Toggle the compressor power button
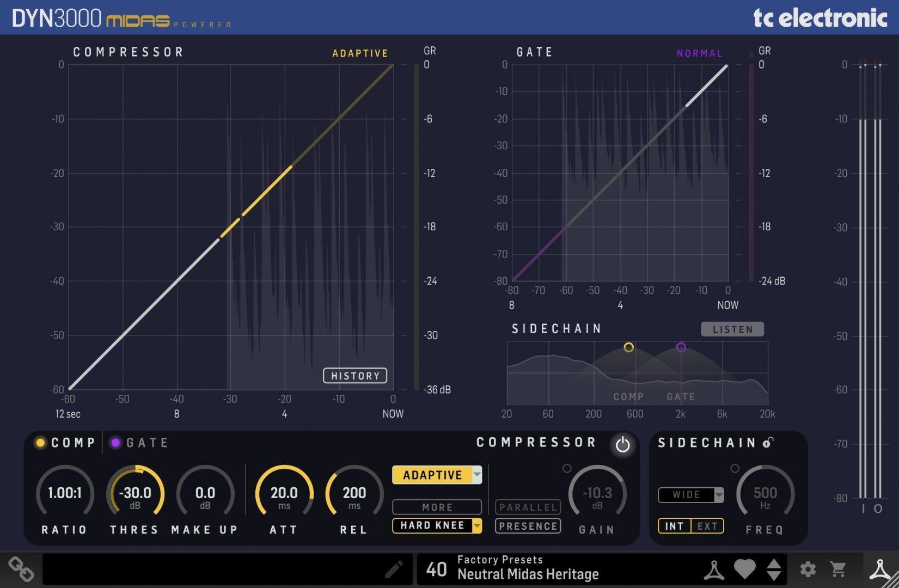The width and height of the screenshot is (899, 588). (622, 444)
